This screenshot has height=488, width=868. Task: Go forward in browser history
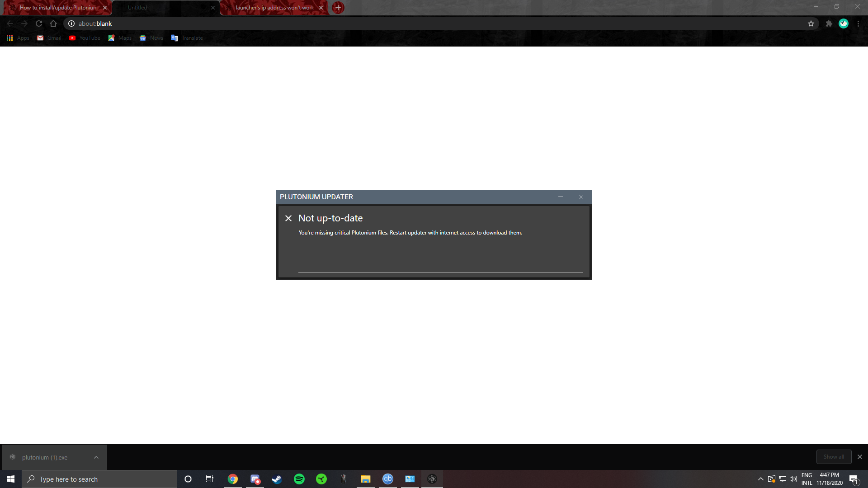[x=24, y=23]
